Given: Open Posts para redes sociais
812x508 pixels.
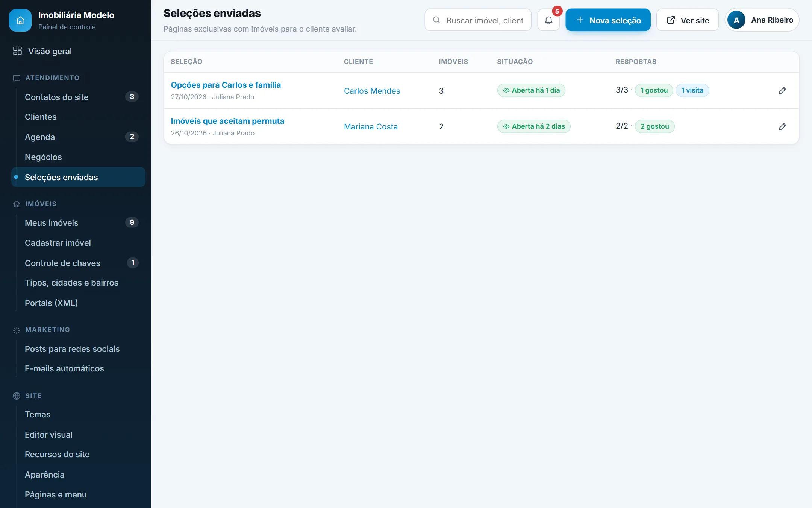Looking at the screenshot, I should pos(78,349).
